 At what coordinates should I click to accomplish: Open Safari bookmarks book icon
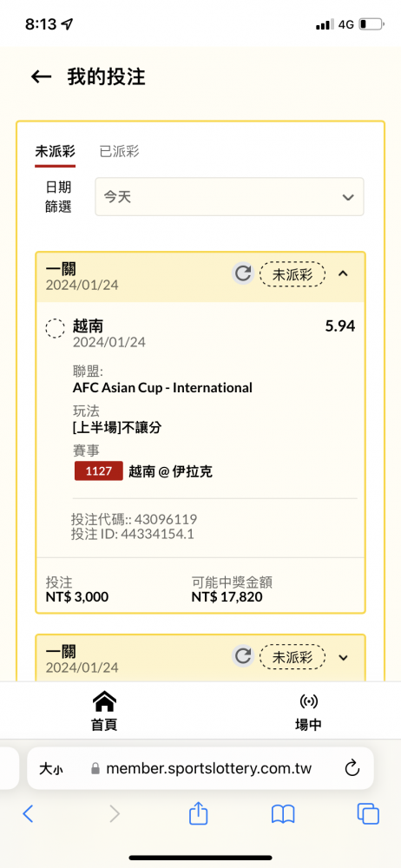282,814
